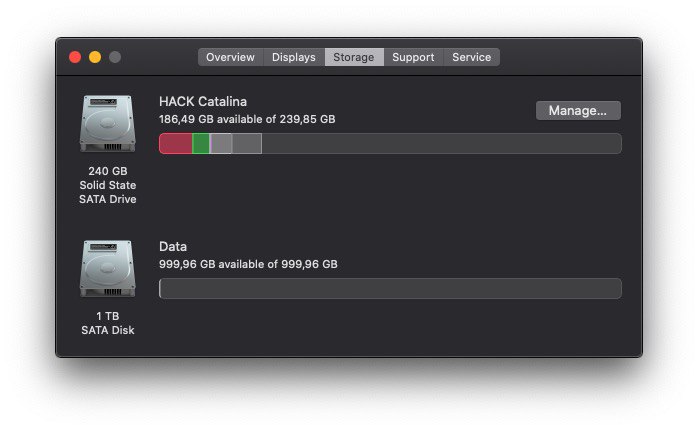Click the HACK Catalina volume name
The width and height of the screenshot is (698, 431).
point(203,102)
